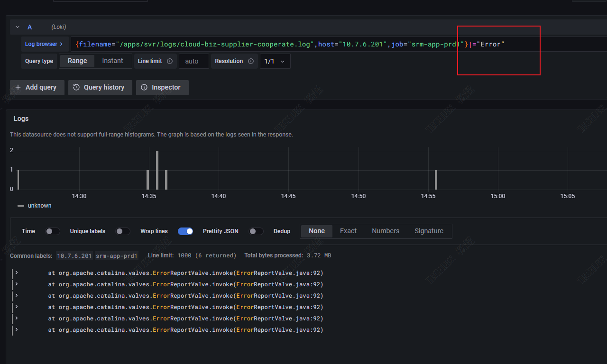Select Dedup Signature option
The image size is (607, 364).
tap(429, 231)
